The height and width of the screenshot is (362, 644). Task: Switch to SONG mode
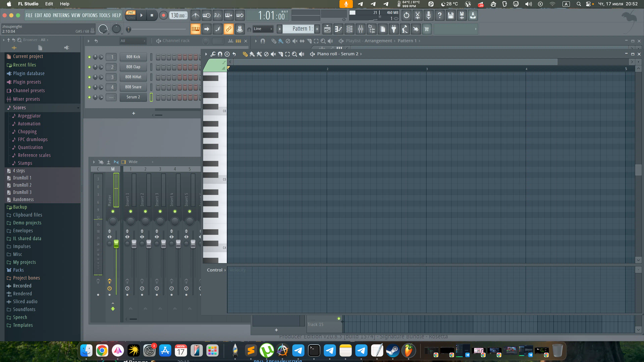pos(130,18)
